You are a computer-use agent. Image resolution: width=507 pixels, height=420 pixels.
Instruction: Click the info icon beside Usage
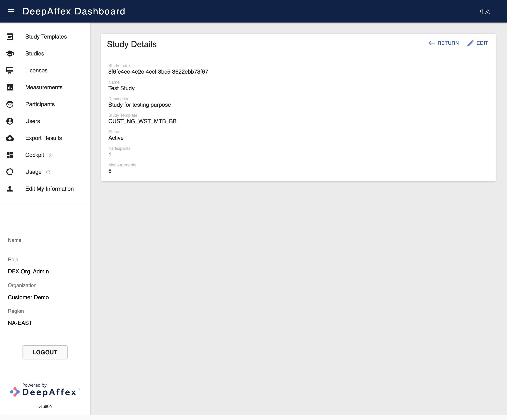(48, 172)
